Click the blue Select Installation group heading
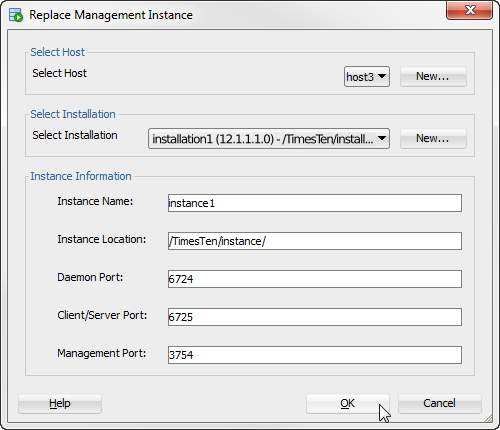This screenshot has height=430, width=500. pyautogui.click(x=73, y=114)
